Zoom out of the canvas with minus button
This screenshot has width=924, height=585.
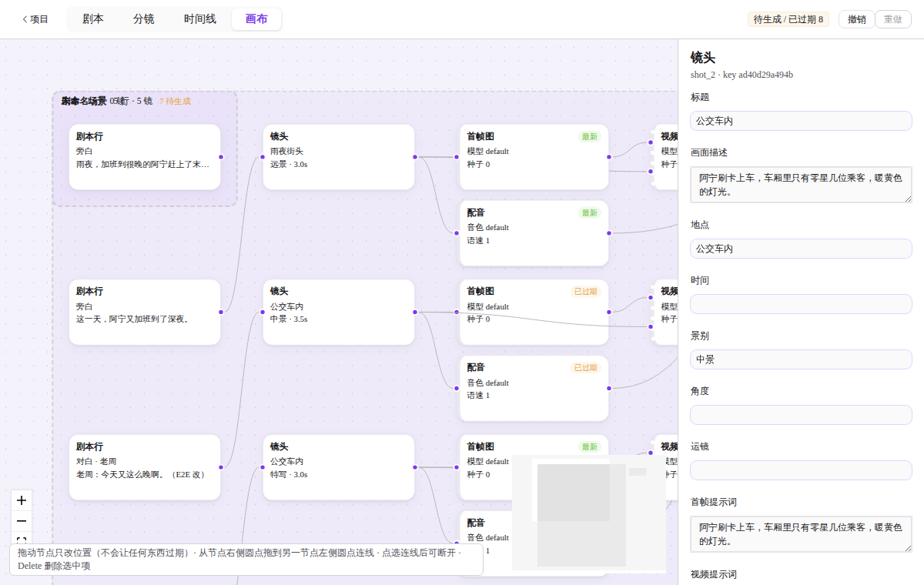point(22,521)
